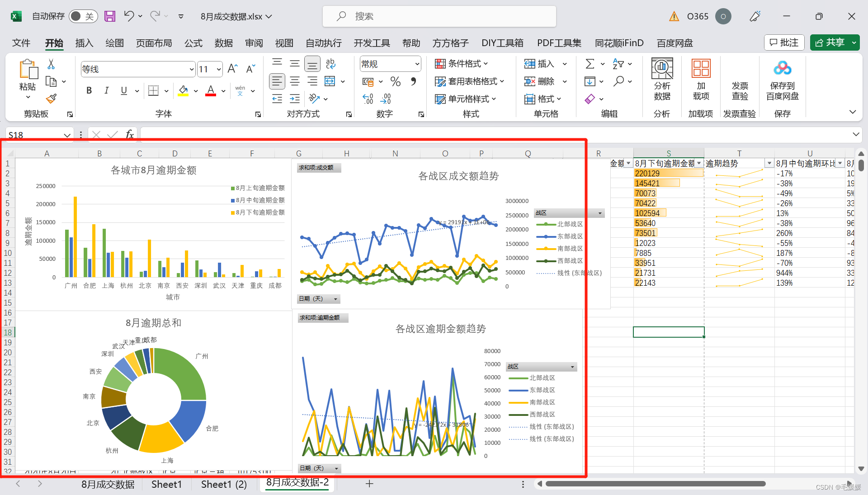The height and width of the screenshot is (495, 868).
Task: Click the horizontal scrollbar thumb
Action: click(x=656, y=484)
